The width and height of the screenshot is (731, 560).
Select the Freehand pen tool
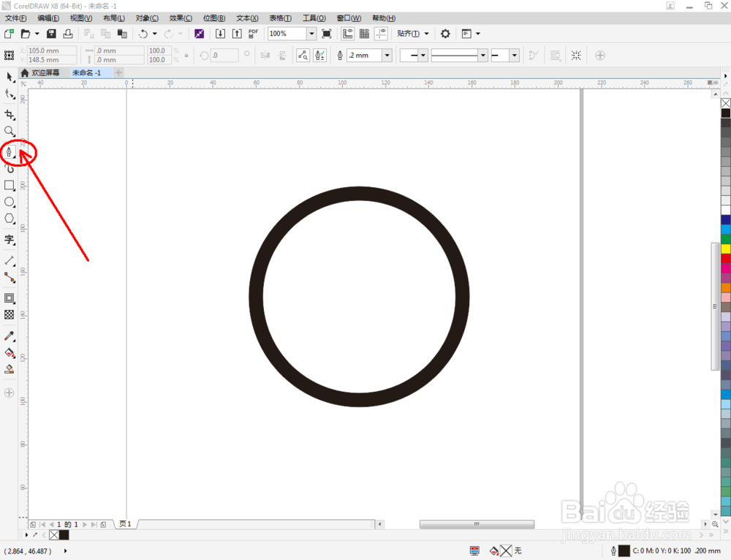10,152
